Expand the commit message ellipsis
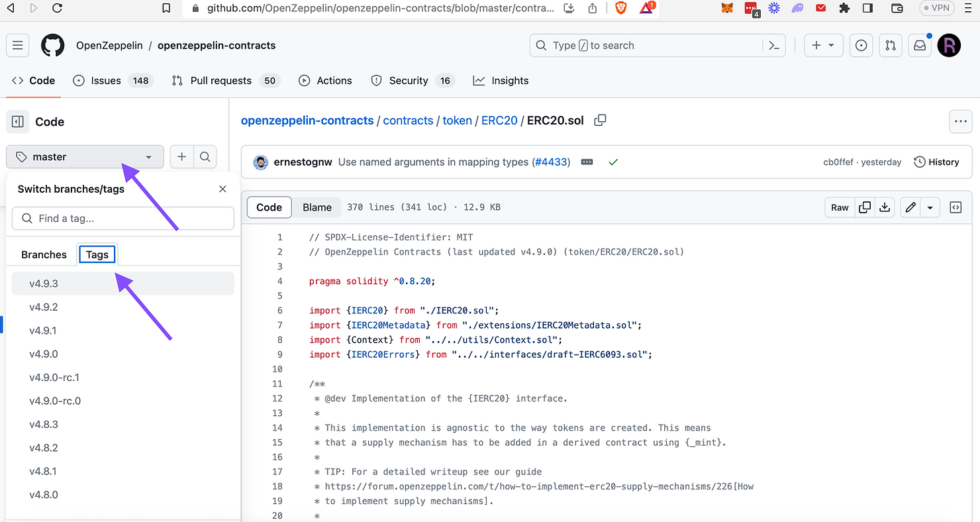Image resolution: width=980 pixels, height=522 pixels. (587, 162)
